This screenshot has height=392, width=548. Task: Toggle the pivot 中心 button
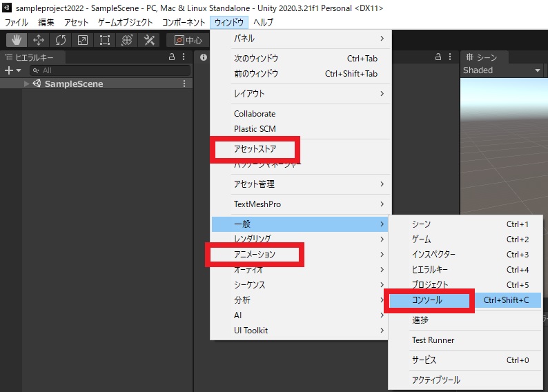tap(188, 40)
